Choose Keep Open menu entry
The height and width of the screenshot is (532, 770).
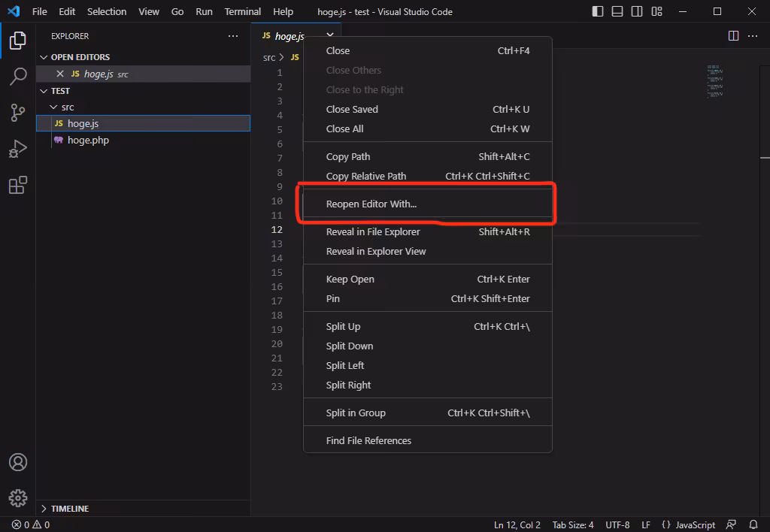point(428,279)
